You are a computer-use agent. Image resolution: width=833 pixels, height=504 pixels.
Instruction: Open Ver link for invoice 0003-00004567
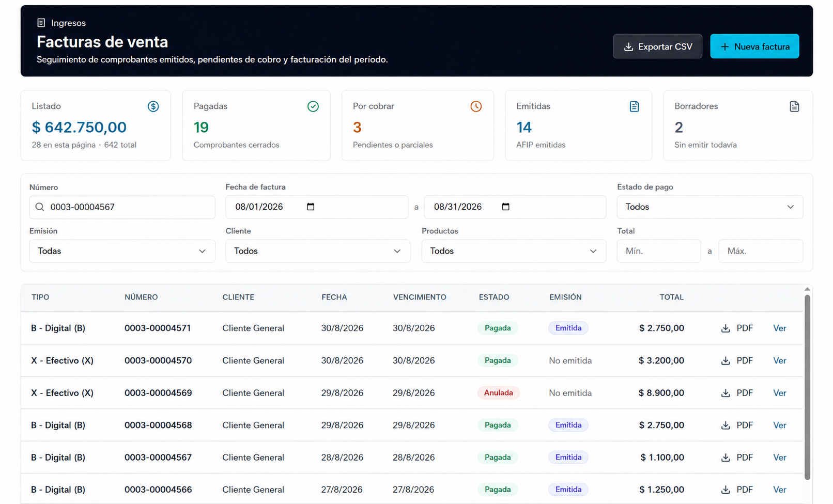(x=779, y=458)
